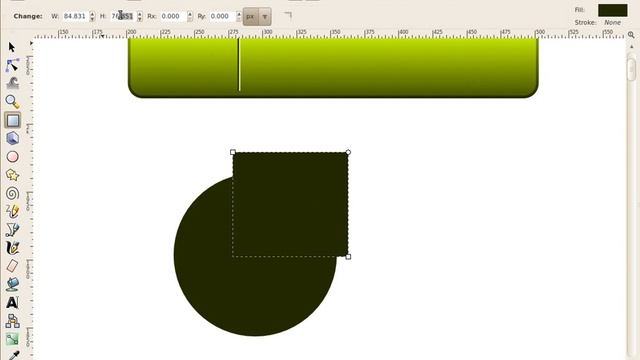Image resolution: width=640 pixels, height=360 pixels.
Task: Click into the Ry radius field
Action: (x=222, y=16)
